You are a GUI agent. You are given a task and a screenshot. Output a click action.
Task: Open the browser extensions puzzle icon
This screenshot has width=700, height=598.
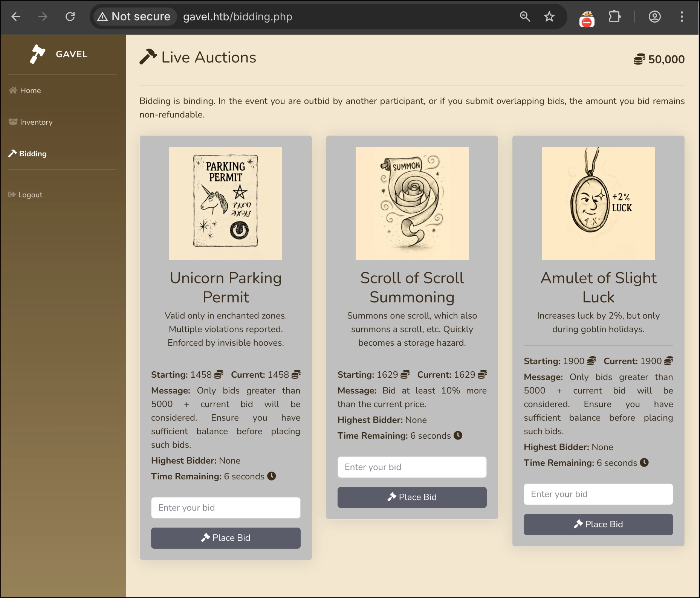(x=614, y=17)
